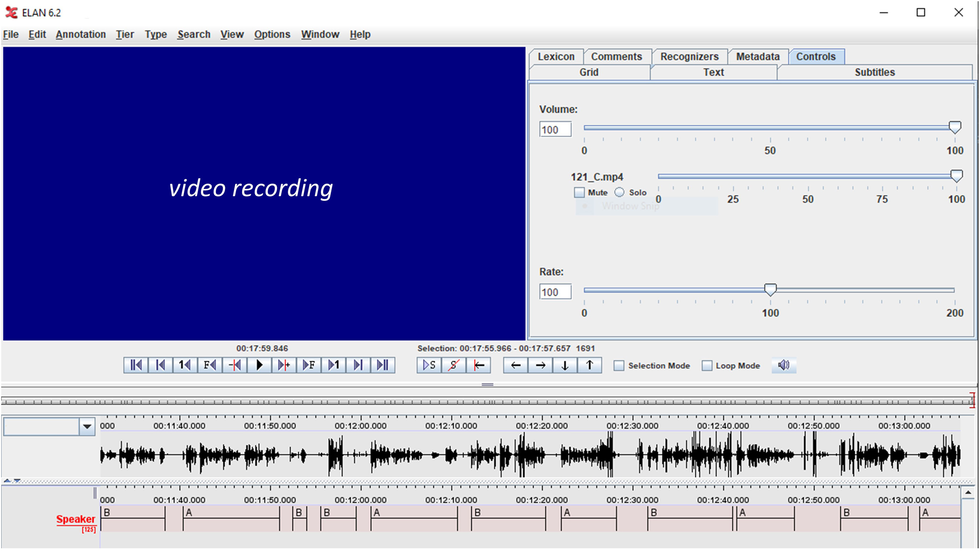Clear the selection with crossed S icon
This screenshot has height=551, width=980.
(x=454, y=365)
